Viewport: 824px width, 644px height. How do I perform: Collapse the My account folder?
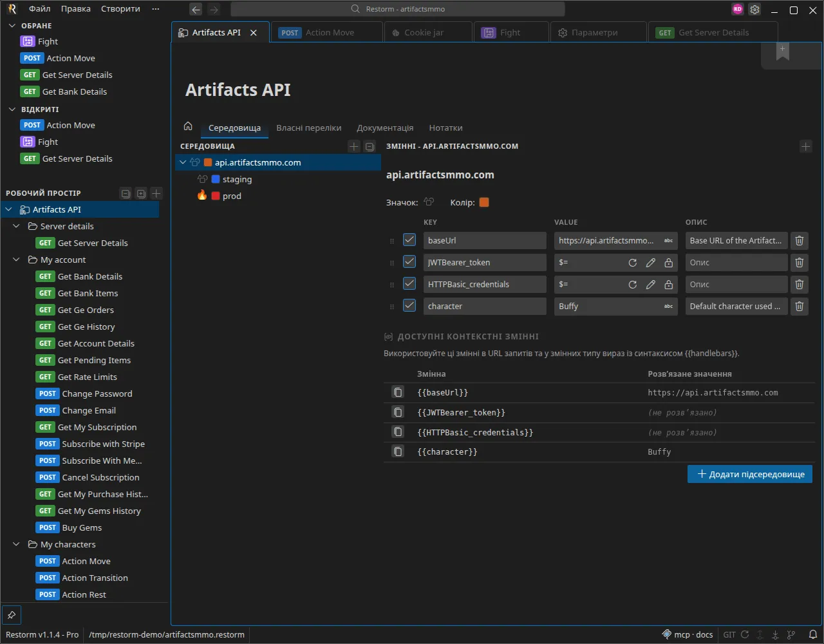(17, 260)
